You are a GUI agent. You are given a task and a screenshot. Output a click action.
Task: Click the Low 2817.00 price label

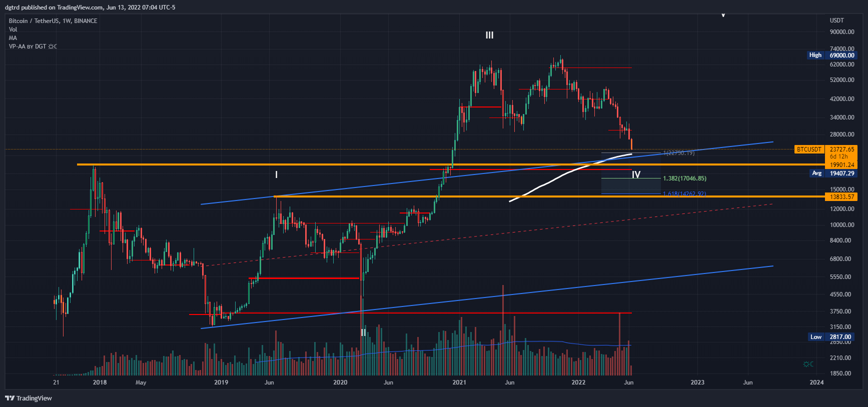[831, 337]
